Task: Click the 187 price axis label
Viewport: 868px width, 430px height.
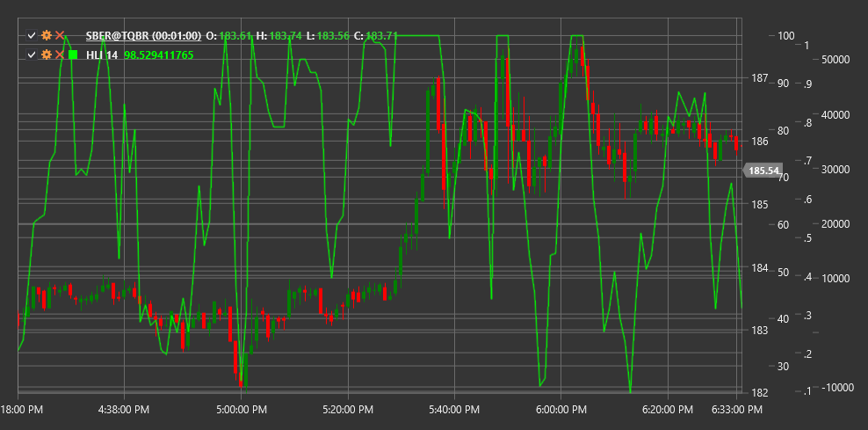Action: (x=759, y=78)
